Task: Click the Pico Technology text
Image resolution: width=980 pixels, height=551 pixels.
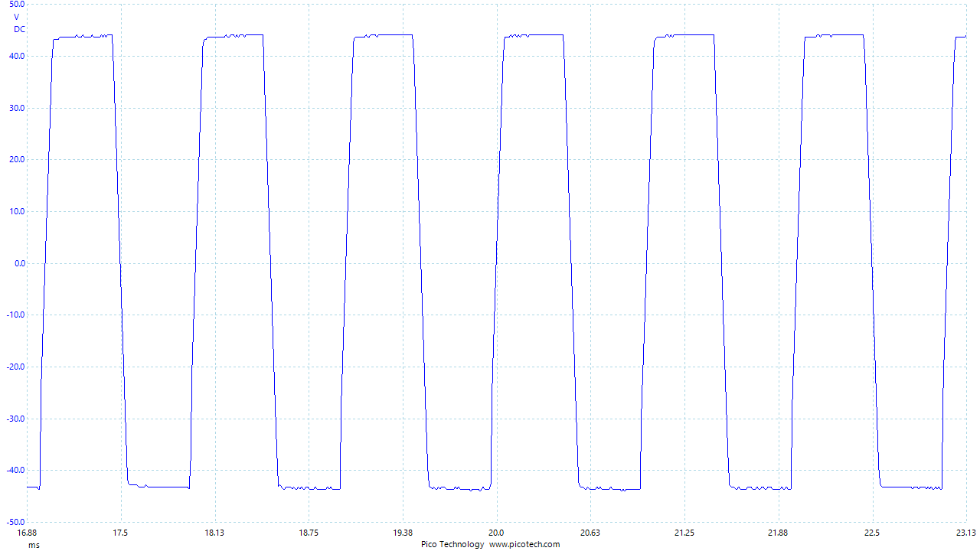Action: click(x=452, y=544)
